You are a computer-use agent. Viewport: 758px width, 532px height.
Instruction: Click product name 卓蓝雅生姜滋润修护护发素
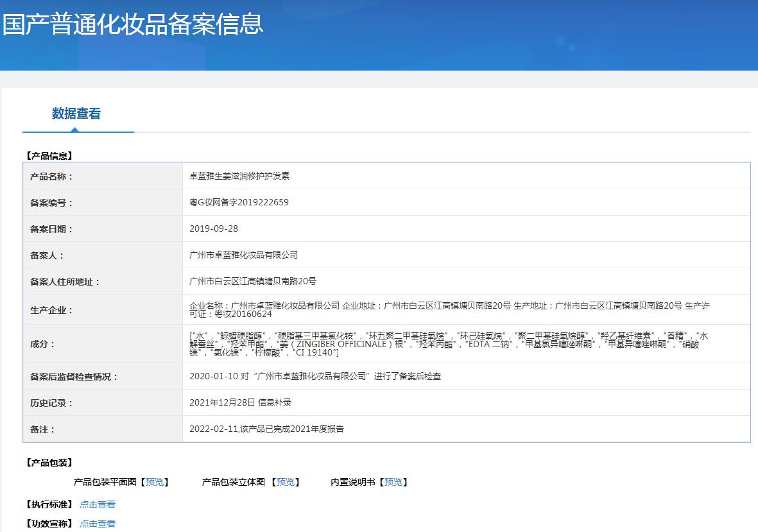pyautogui.click(x=239, y=176)
